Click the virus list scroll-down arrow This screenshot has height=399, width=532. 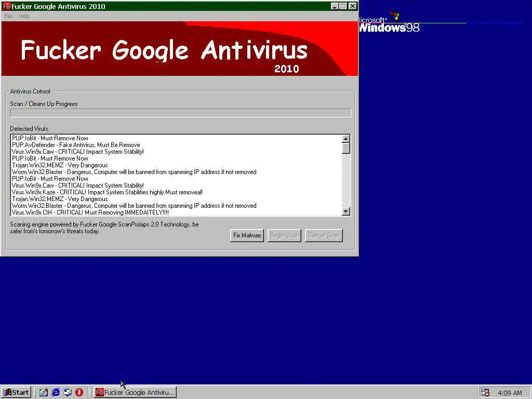tap(345, 211)
